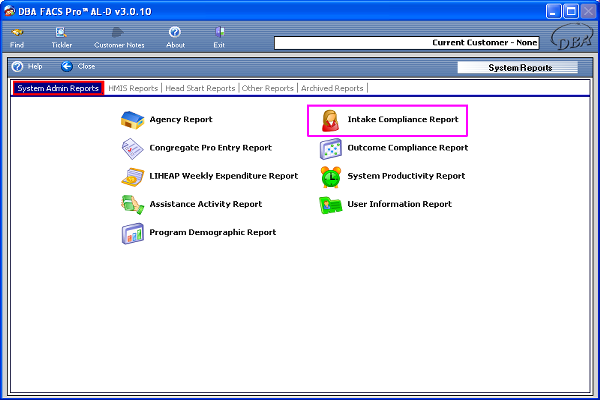Click the Assistance Activity Report icon
The image size is (600, 400).
pyautogui.click(x=132, y=205)
